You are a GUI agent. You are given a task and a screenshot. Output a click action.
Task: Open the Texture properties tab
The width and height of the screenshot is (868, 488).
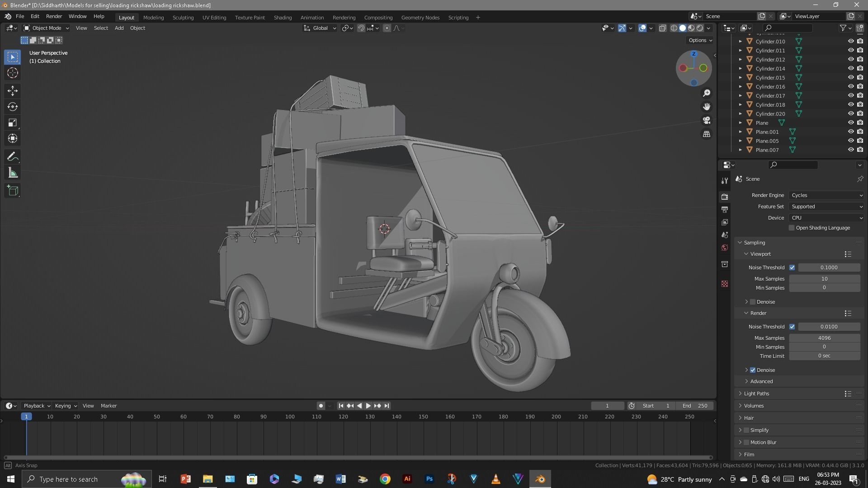(725, 284)
